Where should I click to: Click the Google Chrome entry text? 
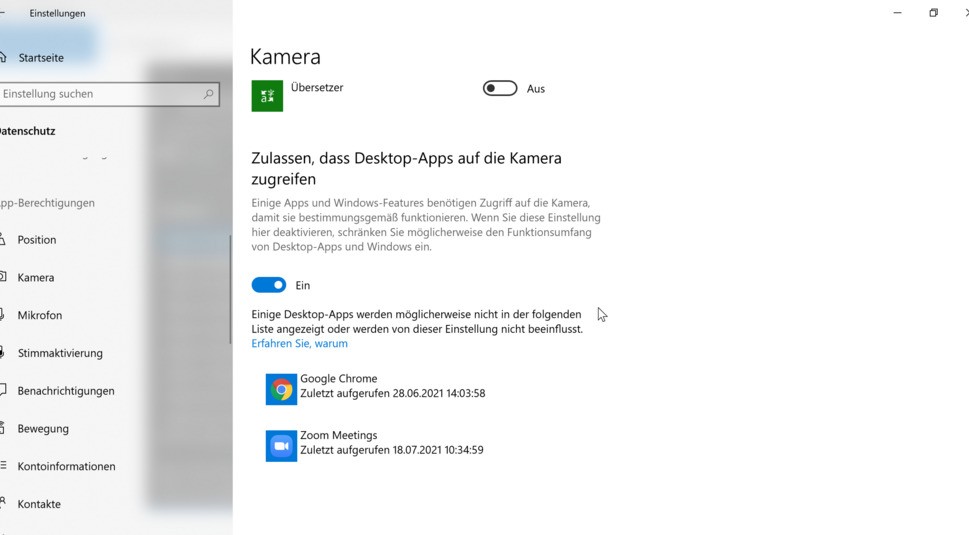click(339, 378)
